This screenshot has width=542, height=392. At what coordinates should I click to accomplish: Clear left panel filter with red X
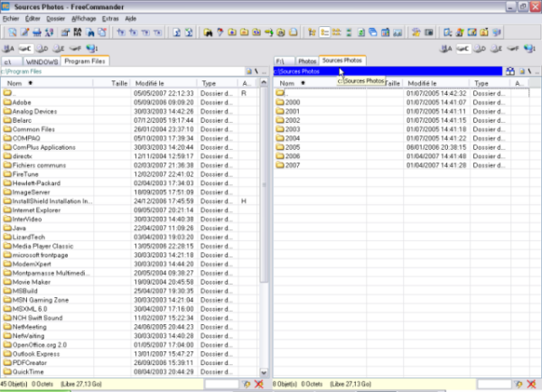click(x=258, y=384)
